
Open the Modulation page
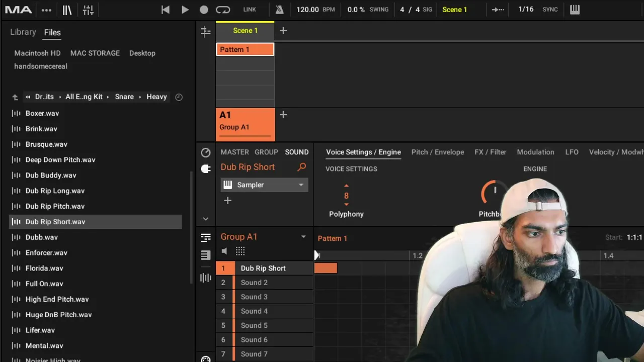point(535,152)
